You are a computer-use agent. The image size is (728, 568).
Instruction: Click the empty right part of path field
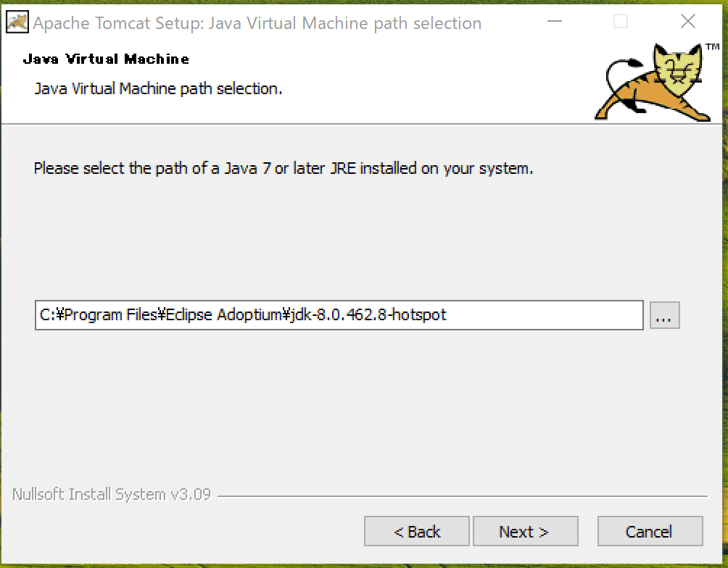(x=543, y=315)
